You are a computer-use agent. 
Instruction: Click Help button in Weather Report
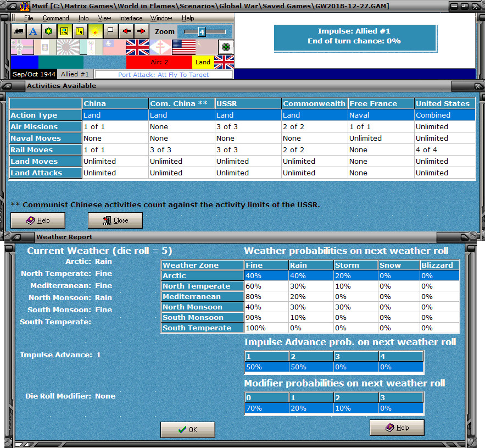[x=397, y=428]
